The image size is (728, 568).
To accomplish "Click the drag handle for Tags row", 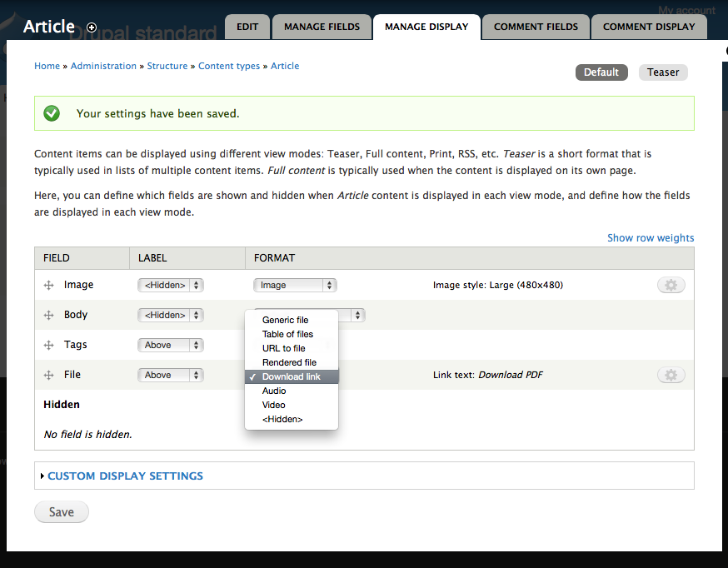I will click(48, 346).
